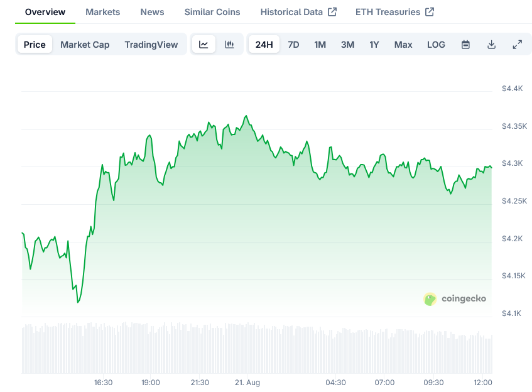Viewport: 532px width, 392px height.
Task: Download the chart data
Action: 491,45
